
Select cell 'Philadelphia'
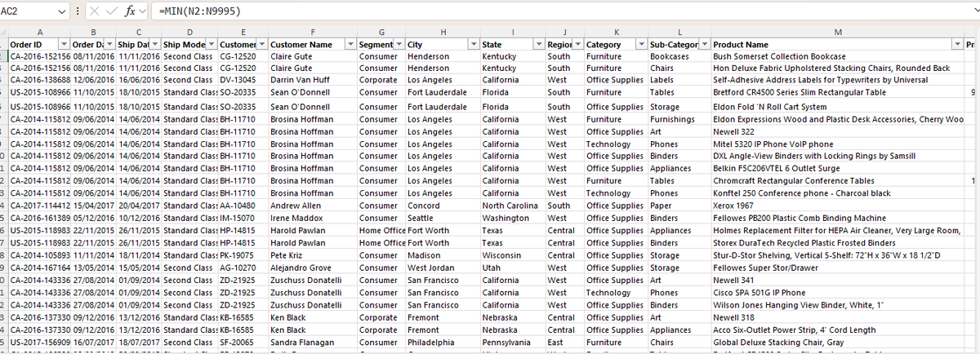click(x=443, y=343)
